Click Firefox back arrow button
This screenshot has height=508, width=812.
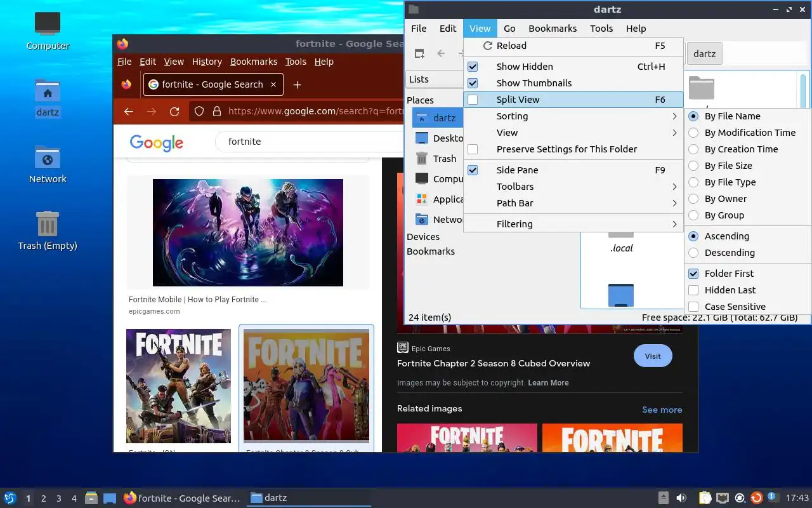129,111
